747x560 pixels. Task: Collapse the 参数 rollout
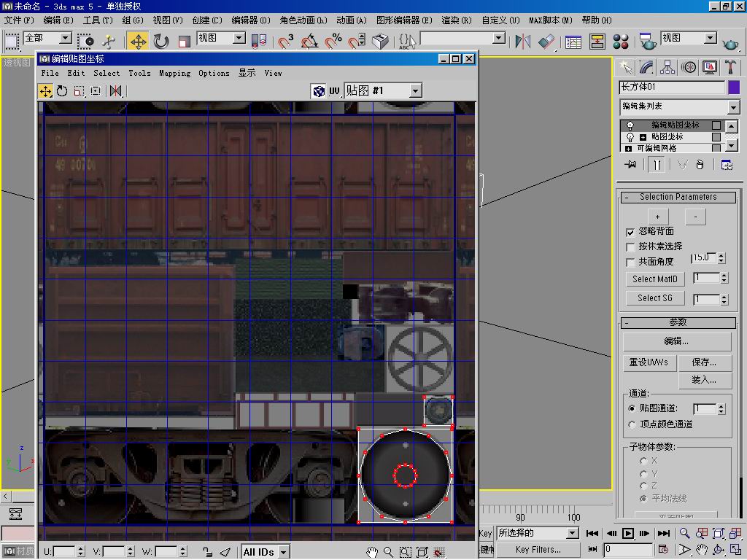coord(678,323)
